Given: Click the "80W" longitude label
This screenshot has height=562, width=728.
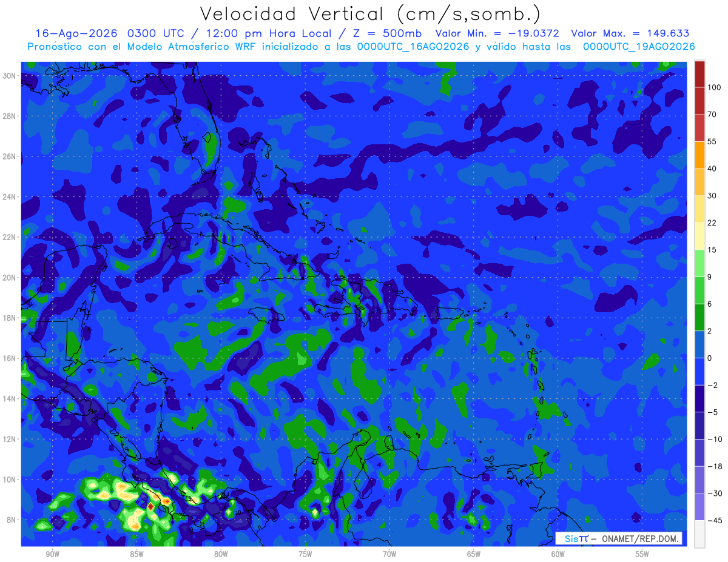Looking at the screenshot, I should [x=221, y=554].
